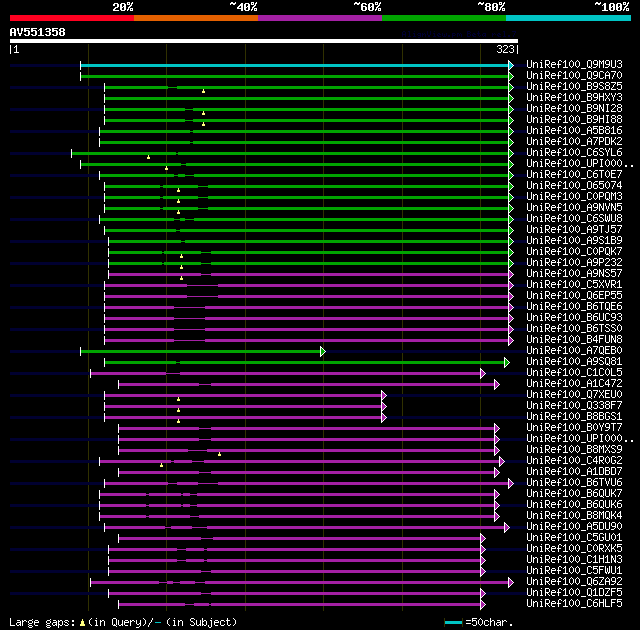Open the UniRef100_B4FUN8 hit label
The width and height of the screenshot is (640, 630).
574,339
